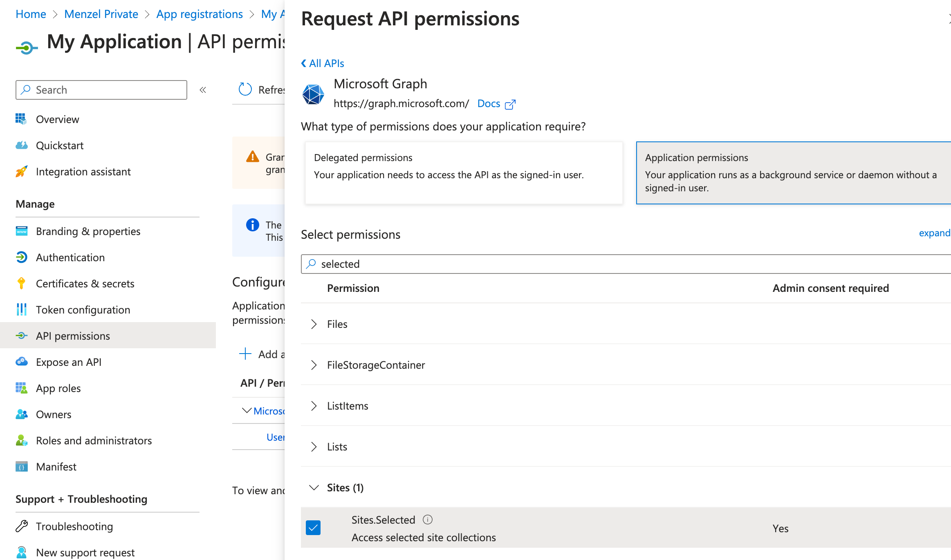Click the Troubleshooting wrench icon

pos(22,526)
